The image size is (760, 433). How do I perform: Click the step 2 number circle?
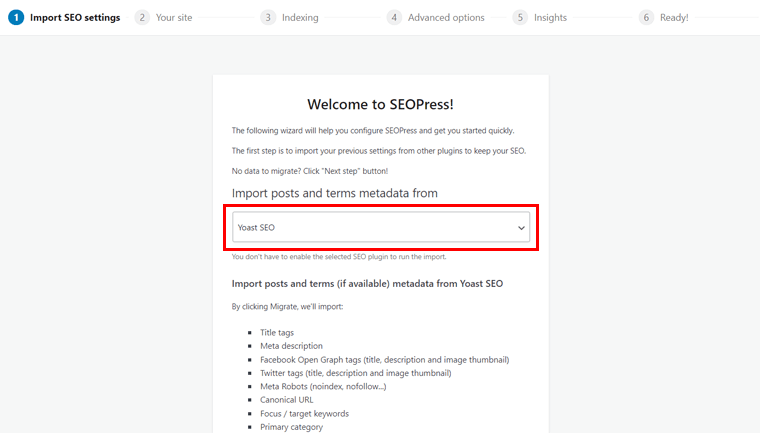coord(142,17)
